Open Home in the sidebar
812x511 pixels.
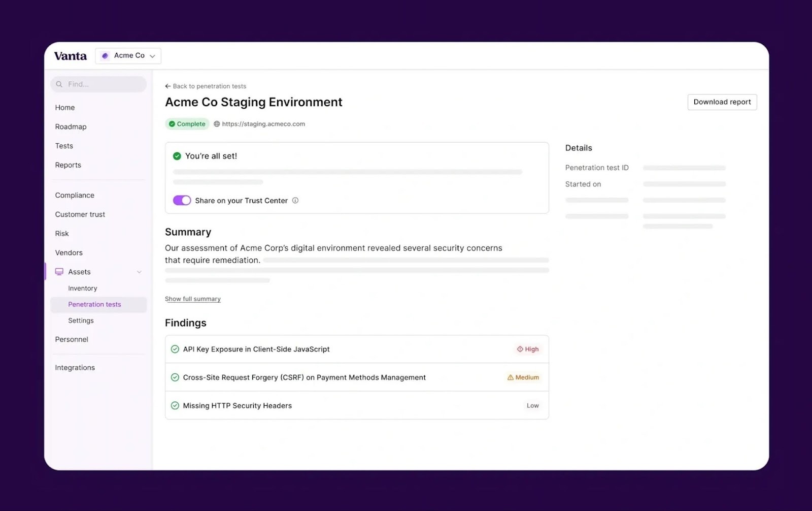[x=65, y=108]
